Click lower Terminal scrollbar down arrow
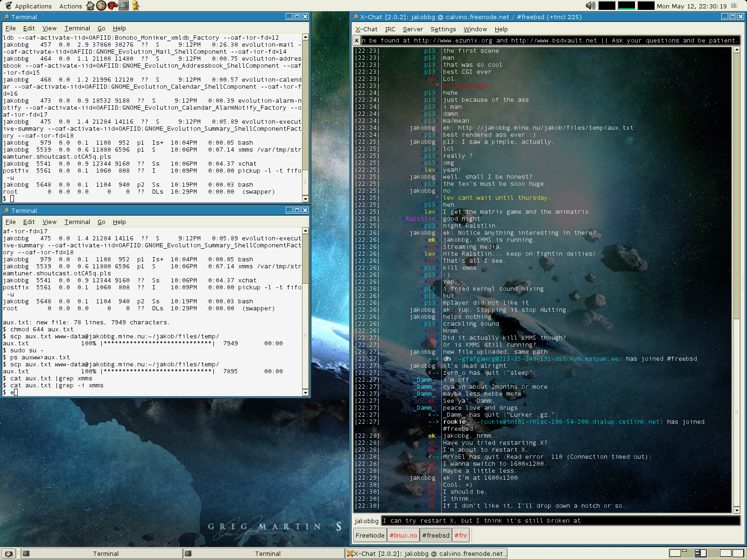Screen dimensions: 747x560 click(x=305, y=393)
